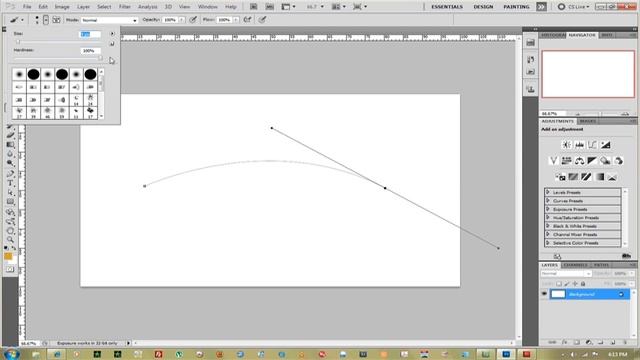This screenshot has width=640, height=360.
Task: Toggle the Brush panel button
Action: [56, 20]
